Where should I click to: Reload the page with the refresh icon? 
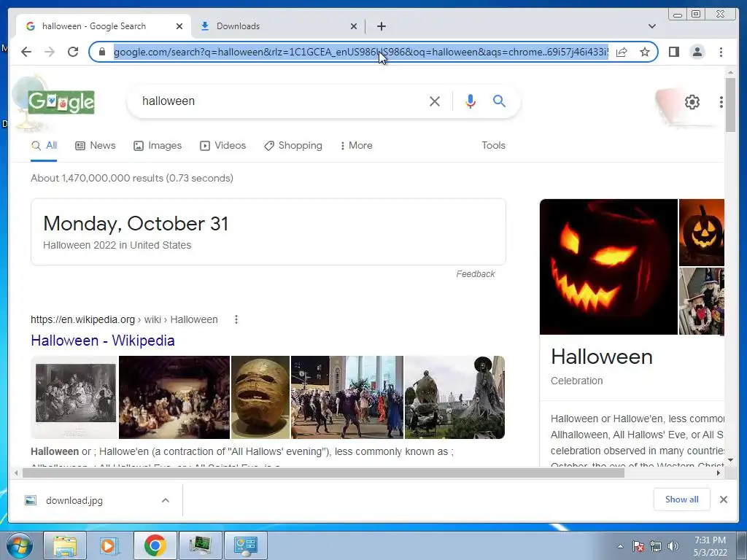coord(73,52)
